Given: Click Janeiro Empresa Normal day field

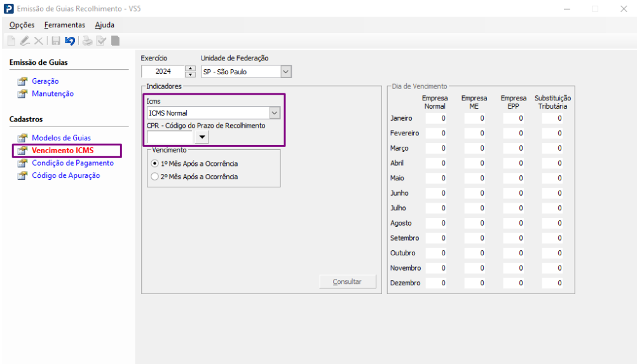Looking at the screenshot, I should tap(436, 118).
